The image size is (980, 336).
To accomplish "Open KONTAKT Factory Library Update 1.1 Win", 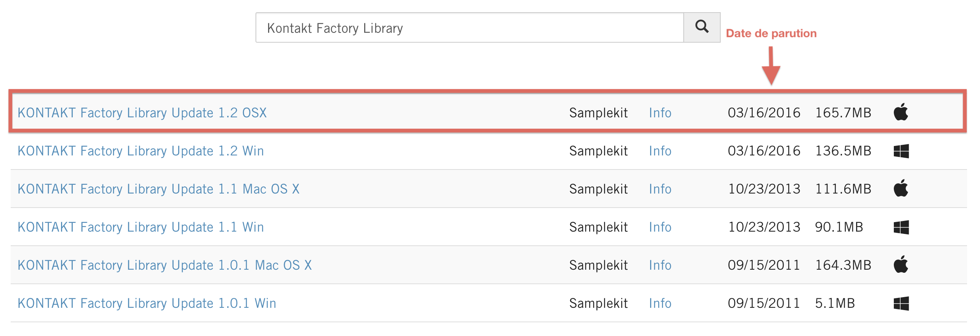I will point(141,227).
